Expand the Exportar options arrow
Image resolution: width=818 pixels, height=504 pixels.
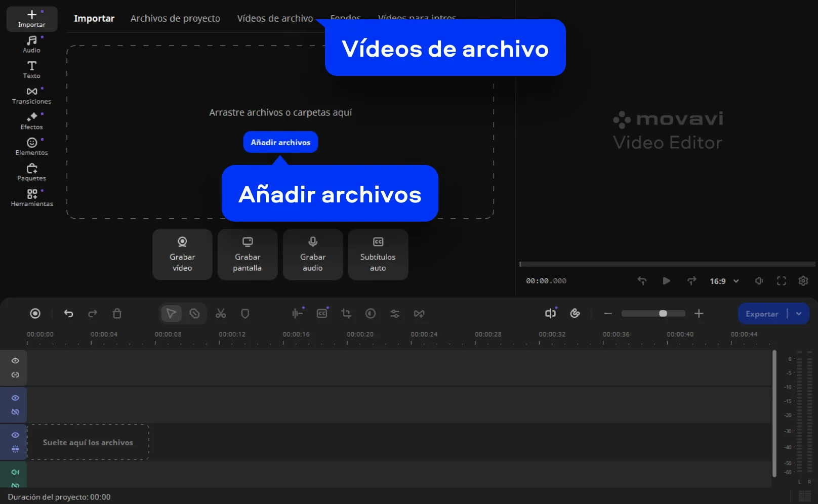(799, 314)
